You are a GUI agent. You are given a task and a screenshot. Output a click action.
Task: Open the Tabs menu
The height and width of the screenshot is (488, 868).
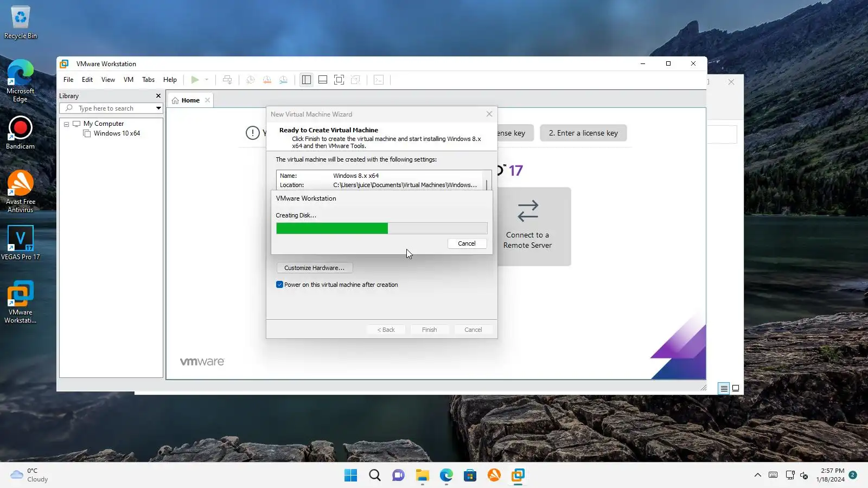coord(148,80)
